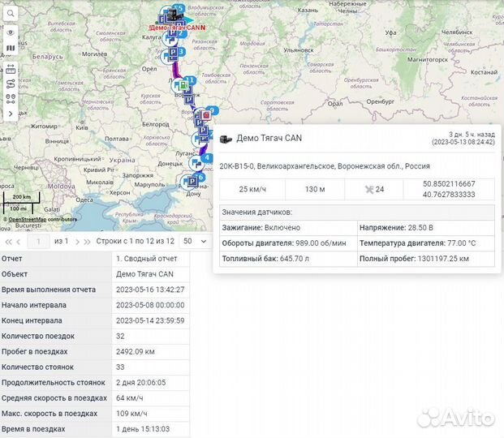Screen dimensions: 504x438
Task: Click the truck icon in popup
Action: [x=226, y=138]
